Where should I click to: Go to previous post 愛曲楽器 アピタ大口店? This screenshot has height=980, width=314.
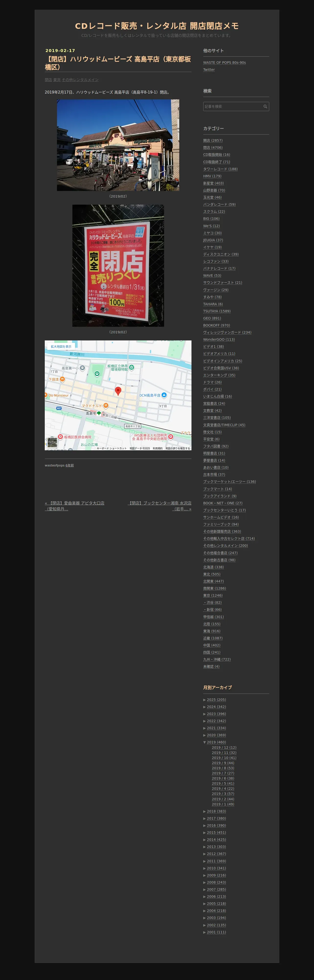click(x=75, y=506)
